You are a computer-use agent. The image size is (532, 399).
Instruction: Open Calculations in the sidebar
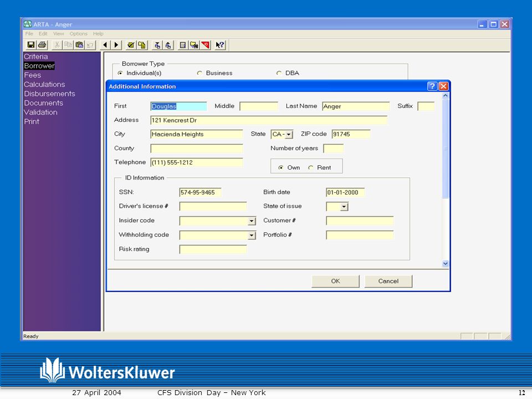tap(44, 84)
